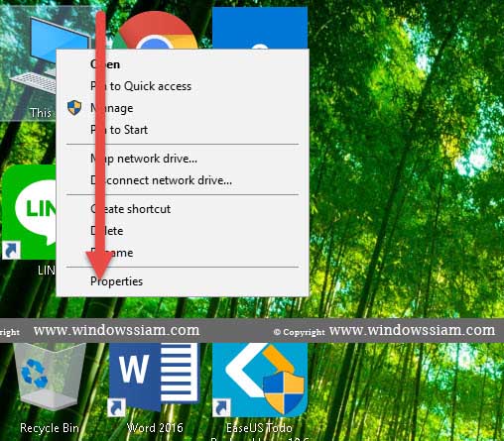Select the EaseUS Todo Backup icon
Screen dimensions: 504x441
tap(260, 380)
